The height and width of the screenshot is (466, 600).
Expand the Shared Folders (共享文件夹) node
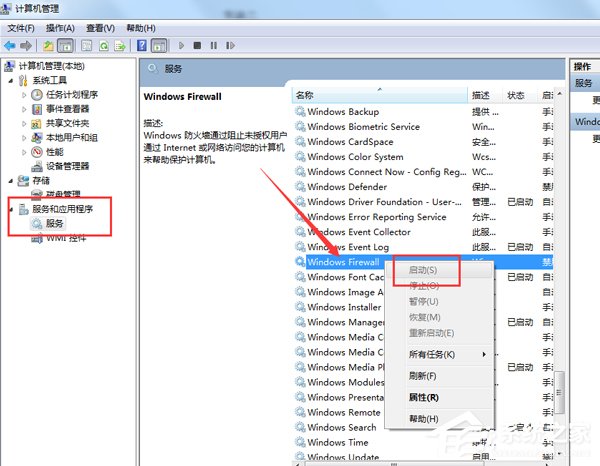[x=25, y=123]
